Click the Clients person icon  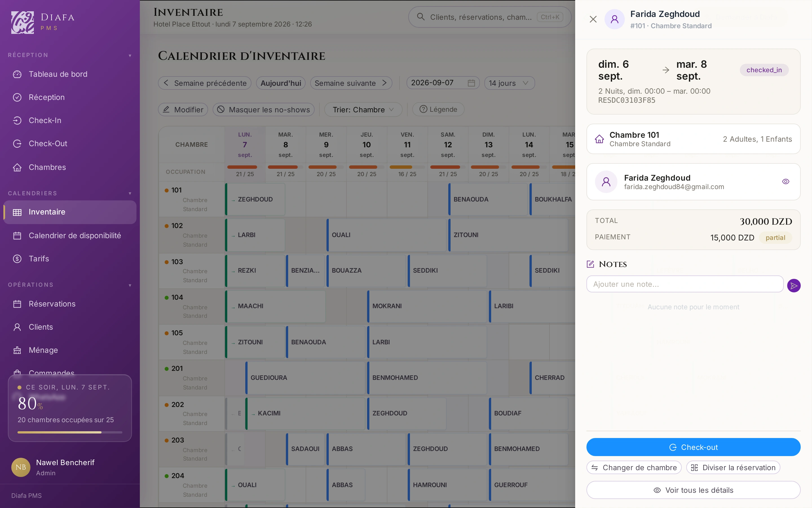click(17, 327)
